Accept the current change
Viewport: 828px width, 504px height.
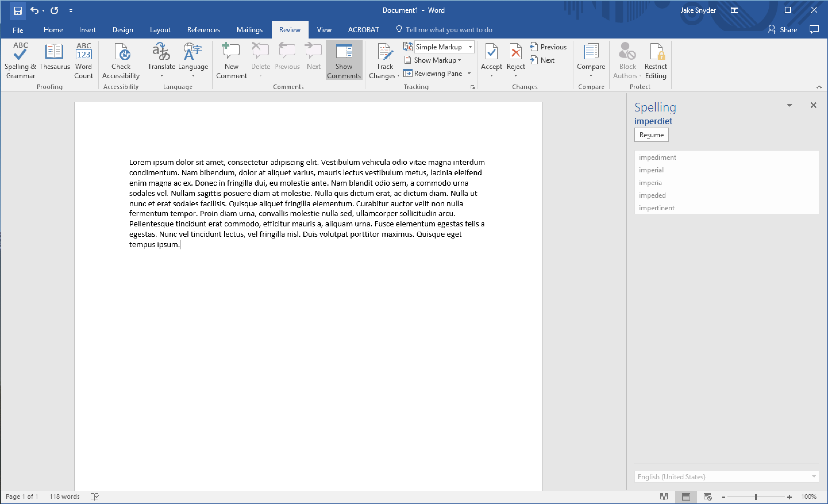point(491,56)
